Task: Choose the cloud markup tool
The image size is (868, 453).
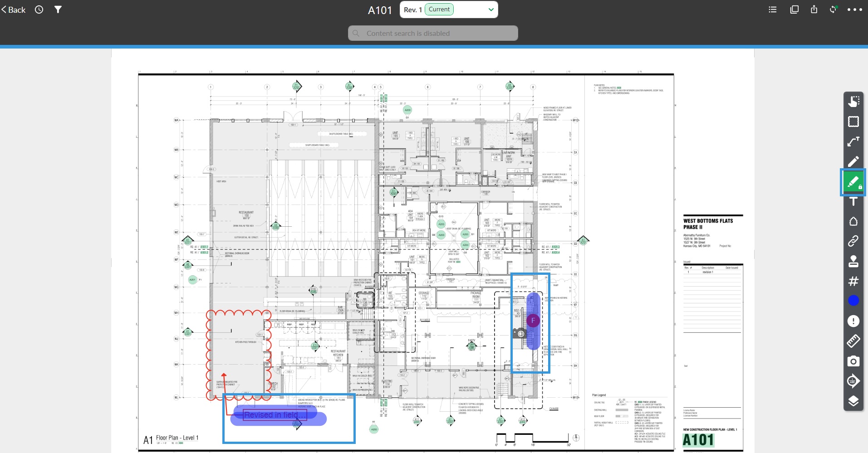Action: pos(853,221)
